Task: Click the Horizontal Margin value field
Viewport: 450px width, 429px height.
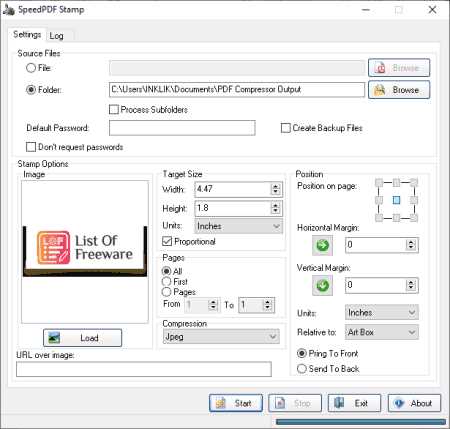Action: (376, 245)
